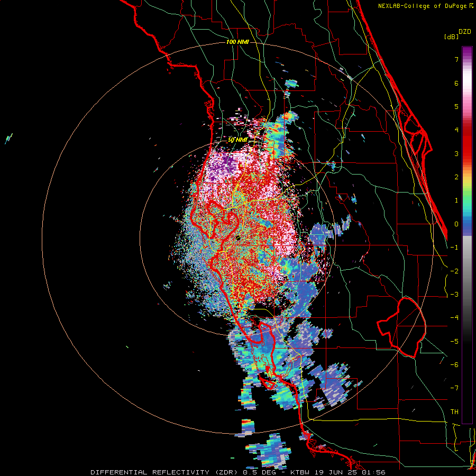Click the purple top of ZDR color bar

467,52
